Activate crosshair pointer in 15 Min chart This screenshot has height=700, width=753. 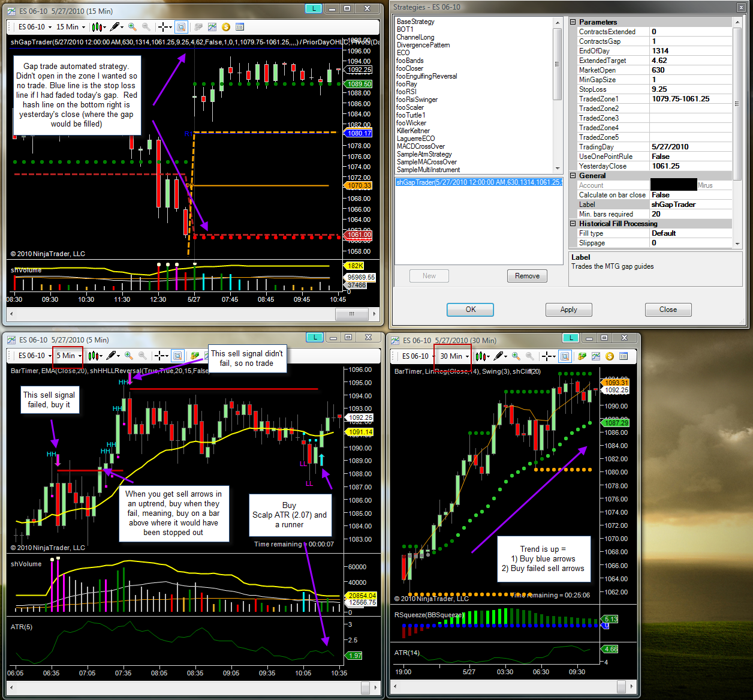[164, 27]
